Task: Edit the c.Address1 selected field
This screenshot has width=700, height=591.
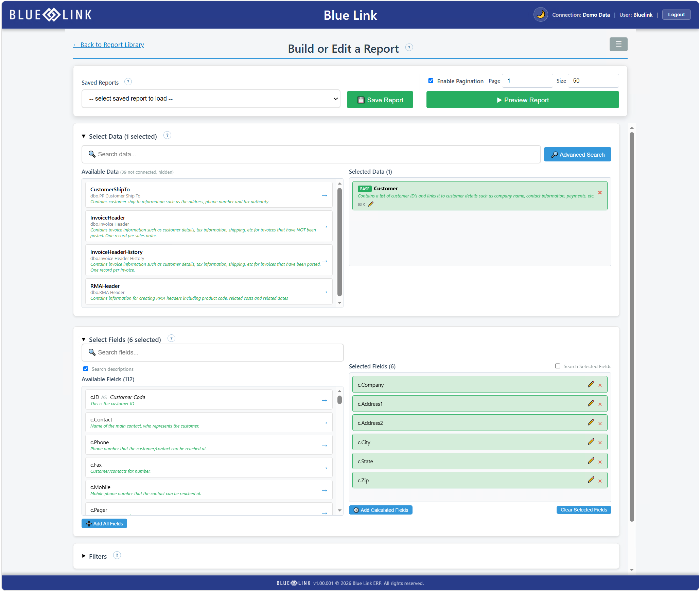Action: click(591, 403)
